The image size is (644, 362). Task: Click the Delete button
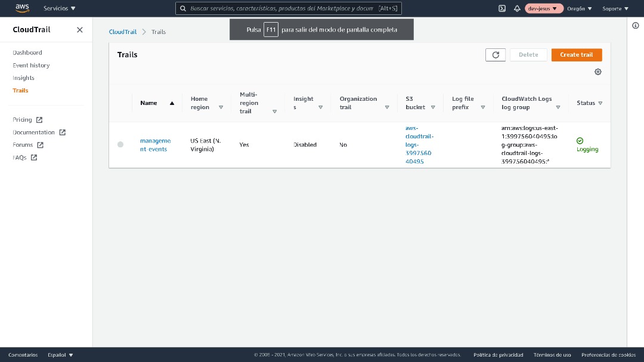tap(528, 55)
